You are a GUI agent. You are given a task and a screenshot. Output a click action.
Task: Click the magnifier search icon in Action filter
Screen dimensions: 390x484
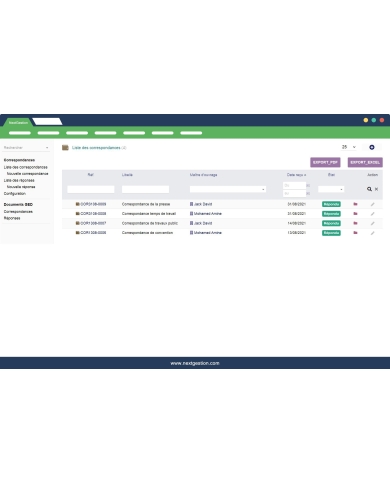(369, 189)
